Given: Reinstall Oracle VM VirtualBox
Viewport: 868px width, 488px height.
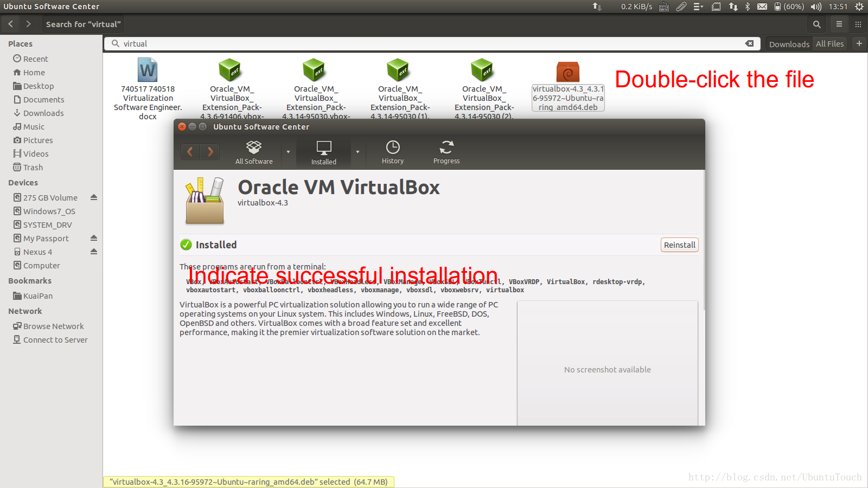Looking at the screenshot, I should click(x=680, y=245).
